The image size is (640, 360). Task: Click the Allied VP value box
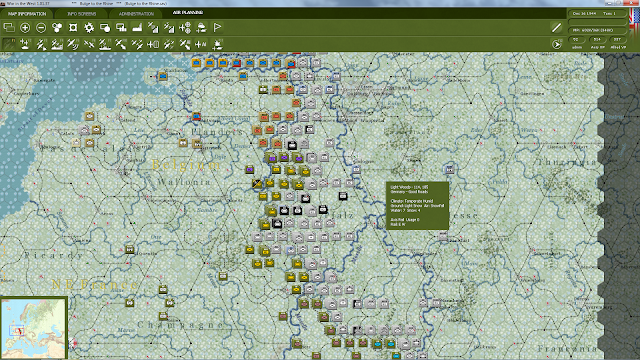click(617, 40)
